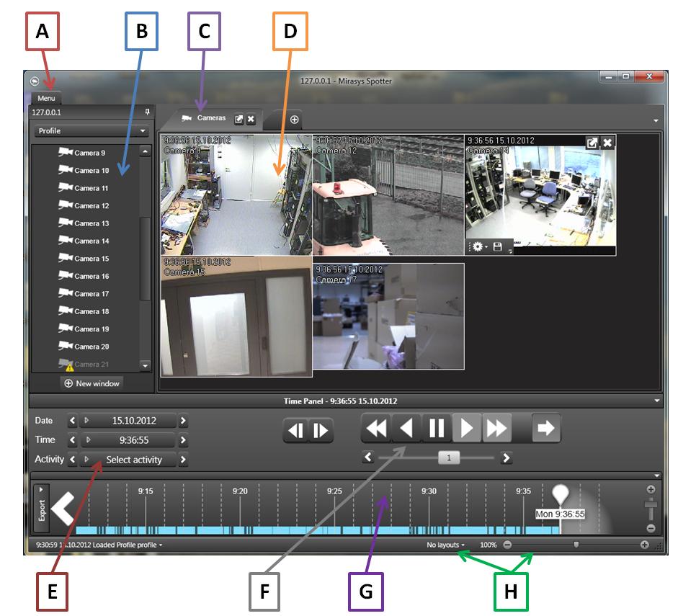The width and height of the screenshot is (696, 616).
Task: Open the Menu button
Action: pos(46,98)
